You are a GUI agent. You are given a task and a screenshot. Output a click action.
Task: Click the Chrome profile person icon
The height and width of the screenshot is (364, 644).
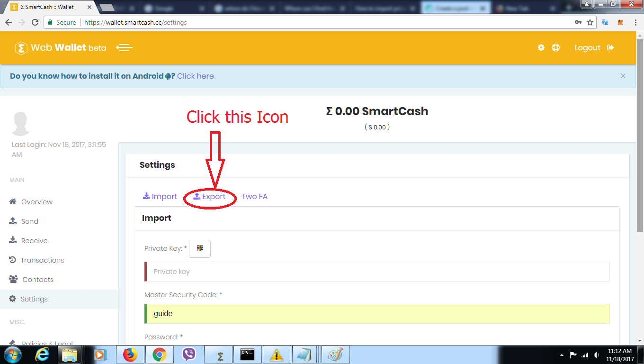[587, 4]
